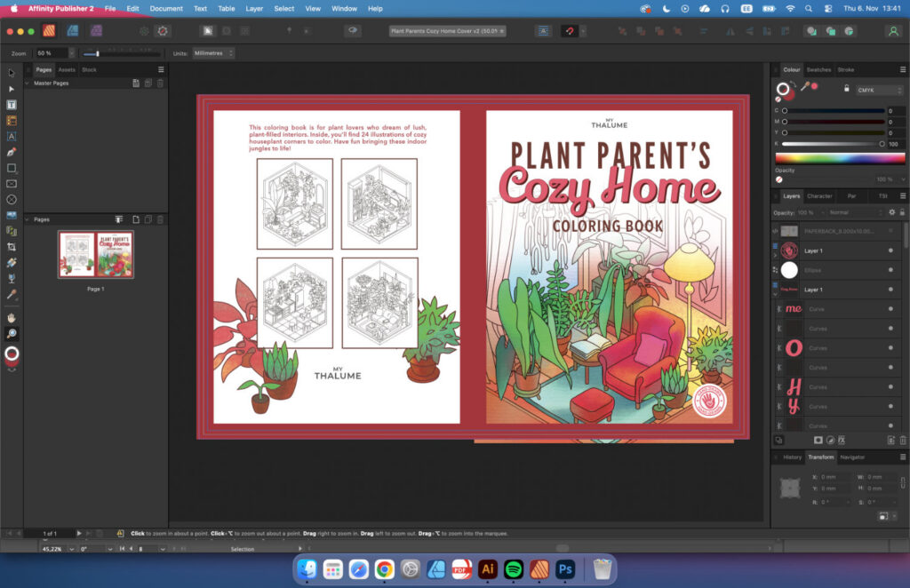Click the lock icon beside the blend mode
This screenshot has height=588, width=910.
tap(901, 212)
